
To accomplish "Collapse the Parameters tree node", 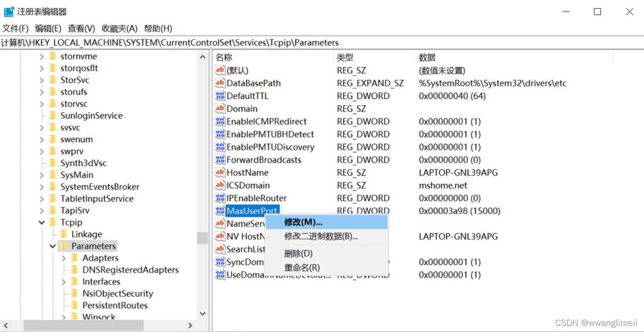I will point(53,246).
